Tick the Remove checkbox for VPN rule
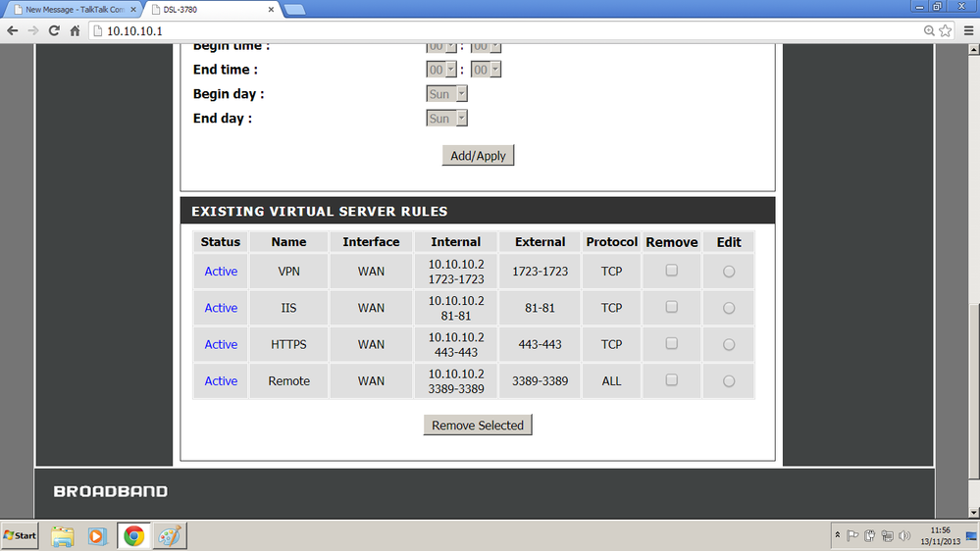The image size is (980, 551). point(672,271)
